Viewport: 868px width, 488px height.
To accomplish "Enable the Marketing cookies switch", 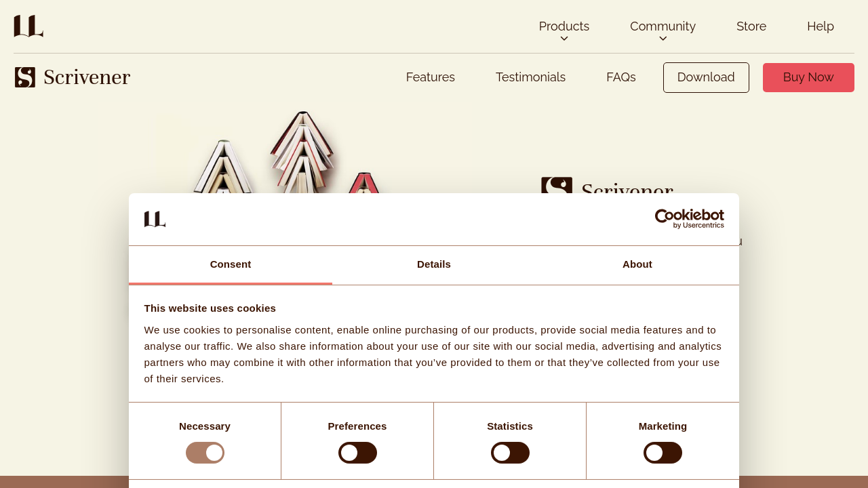I will pyautogui.click(x=663, y=453).
